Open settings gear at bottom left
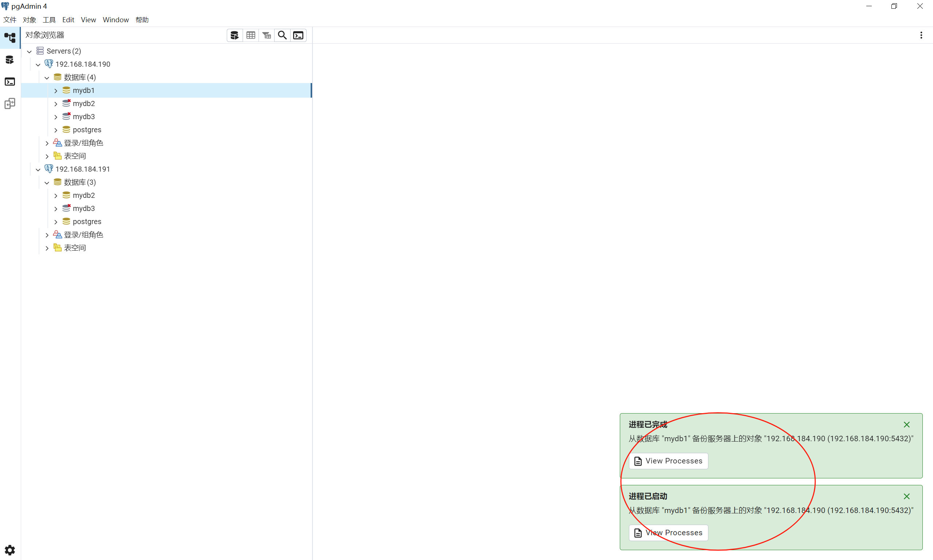933x560 pixels. pos(10,550)
